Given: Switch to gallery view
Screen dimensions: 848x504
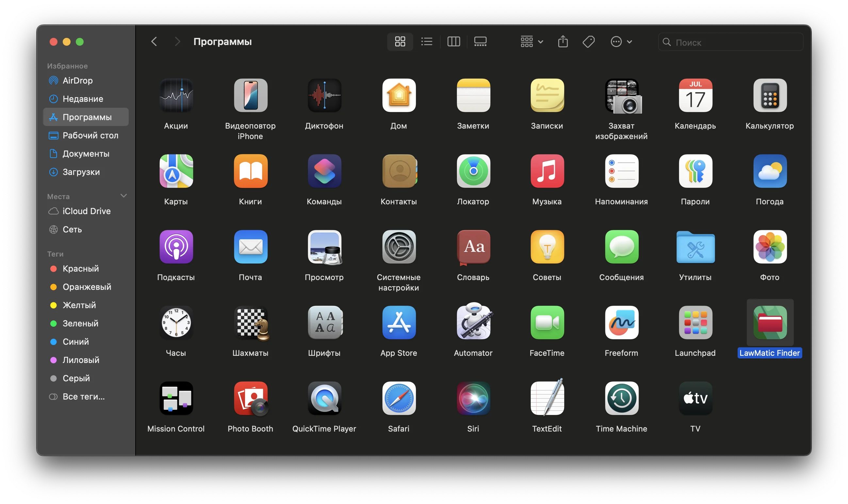Looking at the screenshot, I should pos(480,42).
